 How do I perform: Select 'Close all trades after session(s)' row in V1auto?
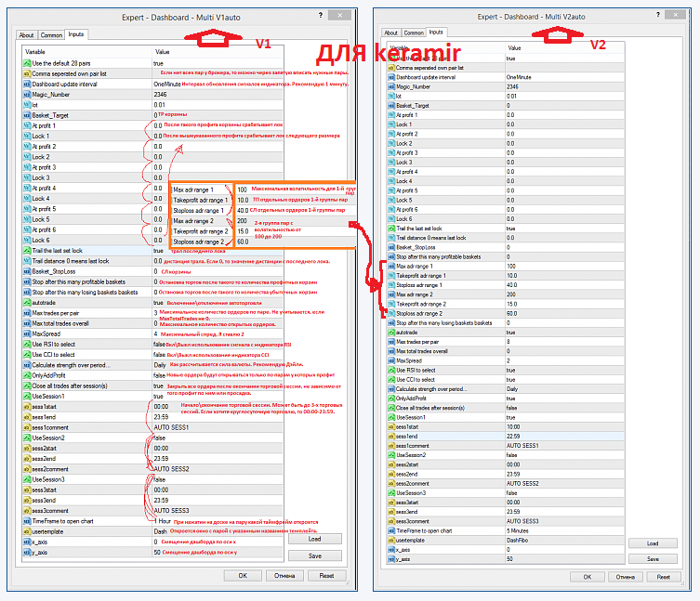(152, 385)
